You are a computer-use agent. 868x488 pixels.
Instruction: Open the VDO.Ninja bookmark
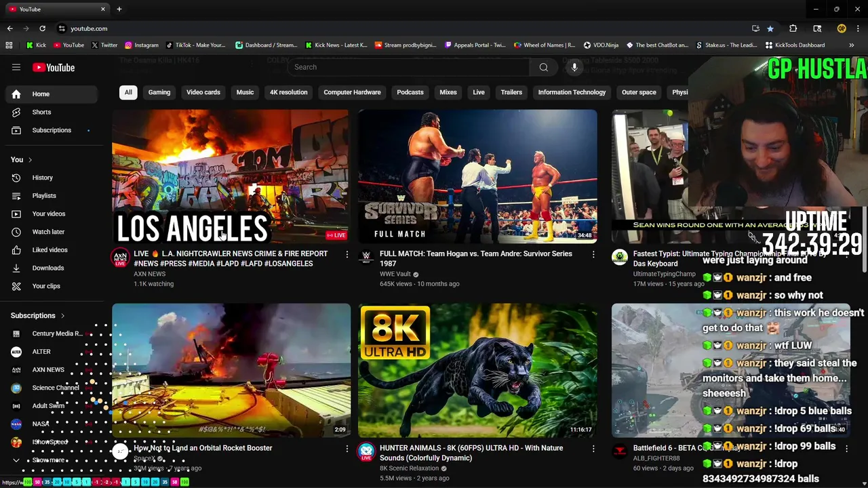click(600, 45)
